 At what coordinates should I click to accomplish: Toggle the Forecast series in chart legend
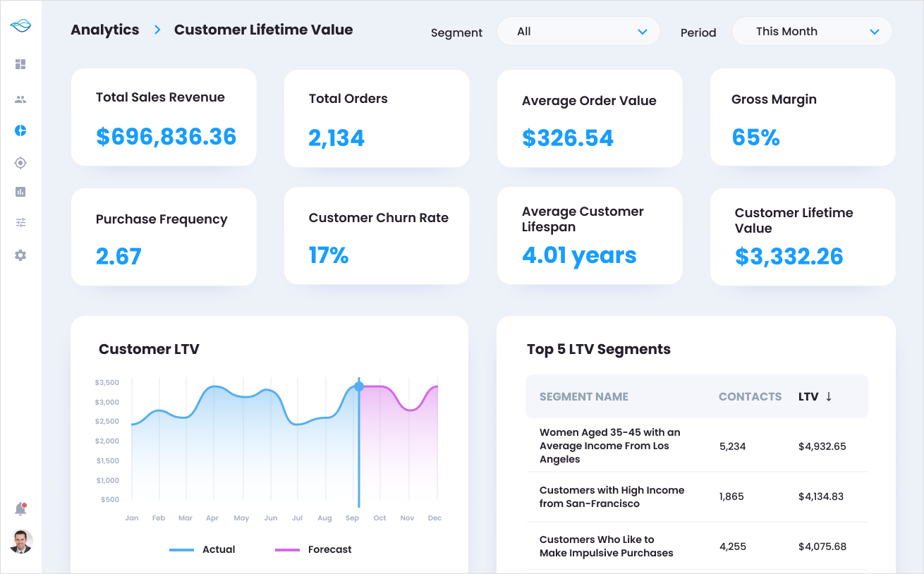(x=314, y=549)
